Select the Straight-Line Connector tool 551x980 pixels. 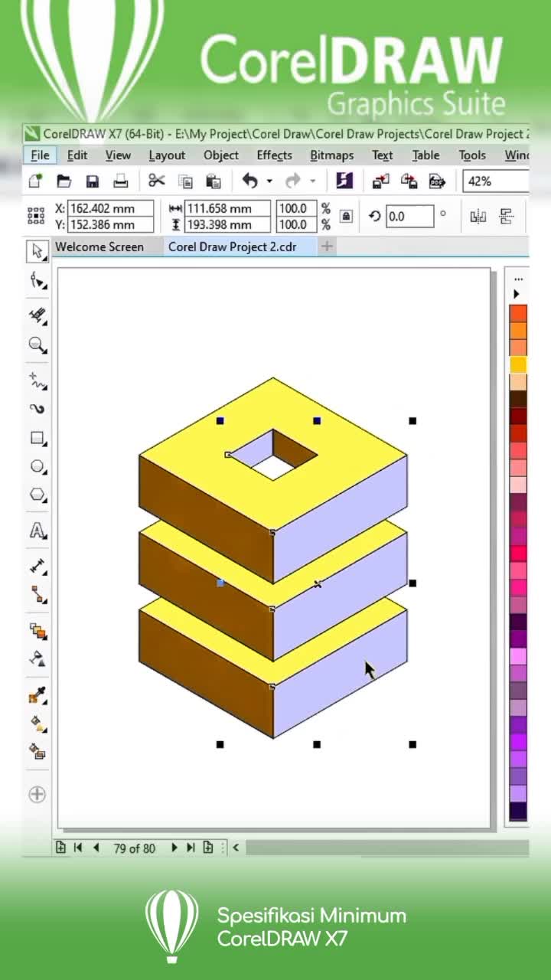[37, 595]
